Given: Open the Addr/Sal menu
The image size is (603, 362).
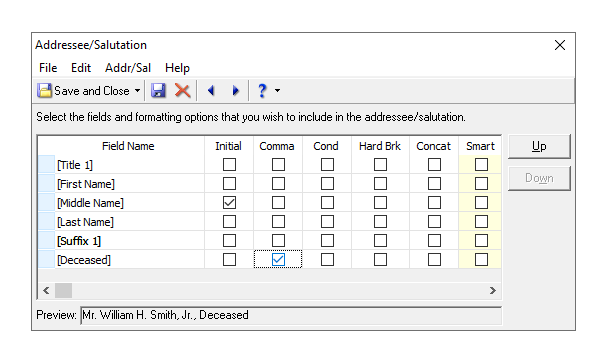Looking at the screenshot, I should [x=128, y=68].
